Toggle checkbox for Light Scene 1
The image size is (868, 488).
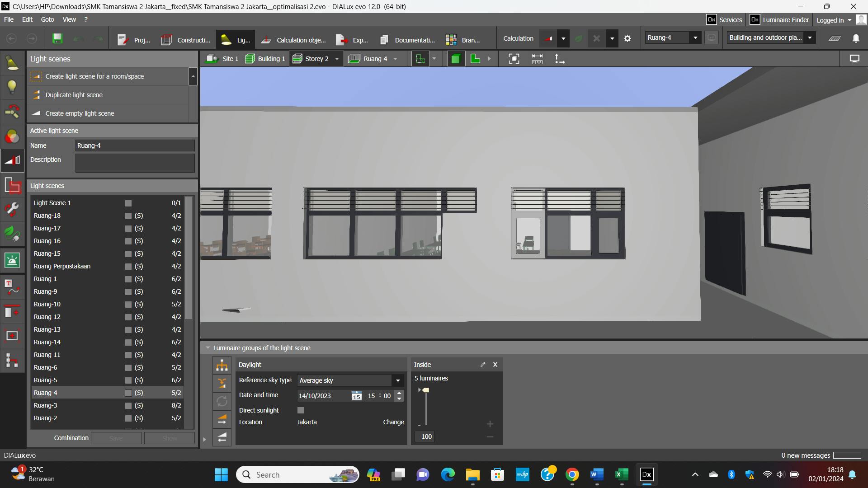(128, 203)
